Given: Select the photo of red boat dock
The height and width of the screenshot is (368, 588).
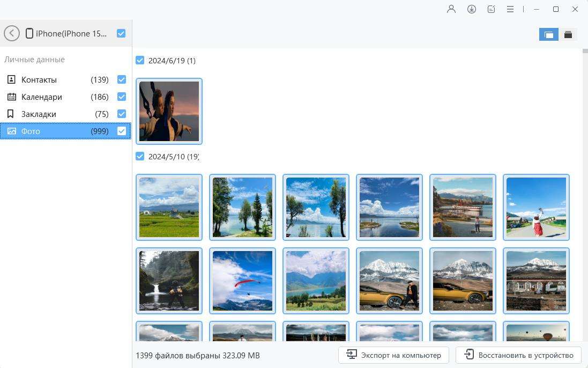Looking at the screenshot, I should coord(463,207).
